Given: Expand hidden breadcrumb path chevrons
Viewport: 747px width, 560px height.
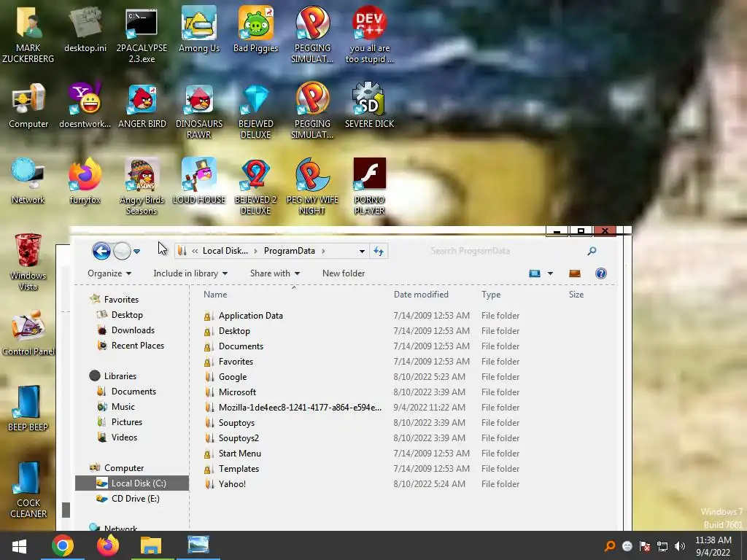Looking at the screenshot, I should (194, 251).
